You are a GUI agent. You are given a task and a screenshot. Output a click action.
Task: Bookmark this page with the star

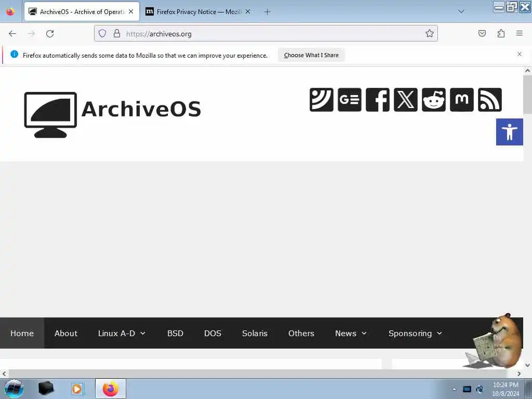(430, 34)
